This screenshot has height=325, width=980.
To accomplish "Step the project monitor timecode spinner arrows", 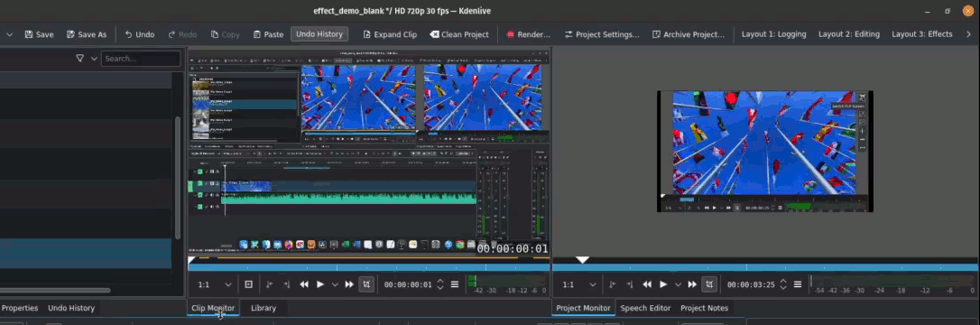I will [x=783, y=284].
